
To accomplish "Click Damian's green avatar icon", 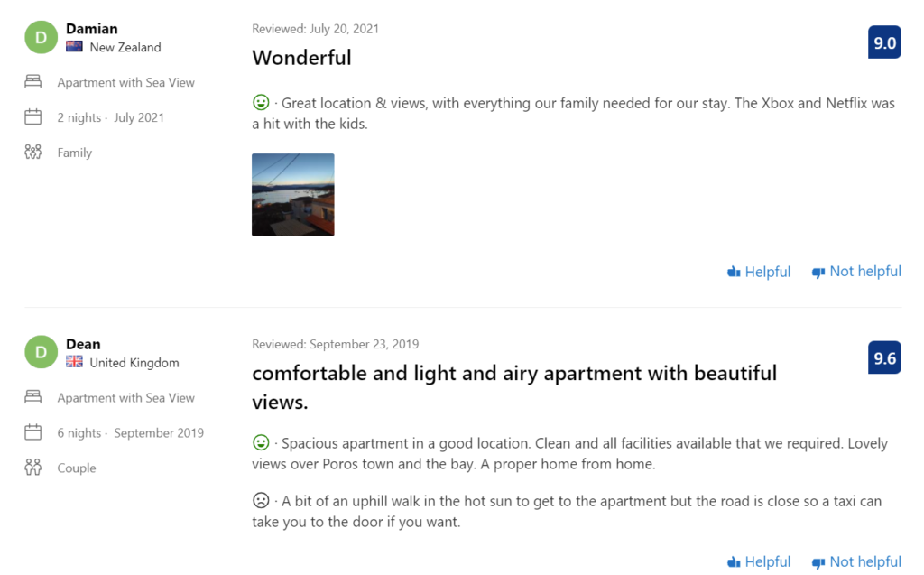I will [x=42, y=37].
